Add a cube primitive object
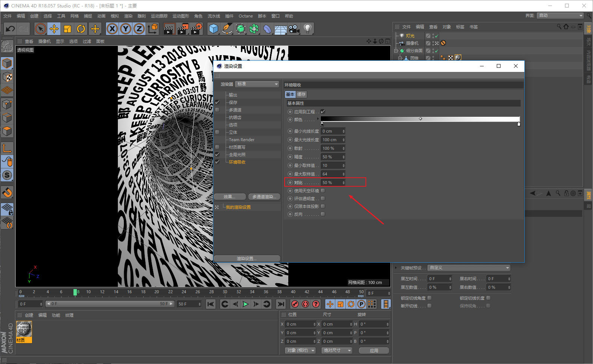This screenshot has width=593, height=364. 213,29
